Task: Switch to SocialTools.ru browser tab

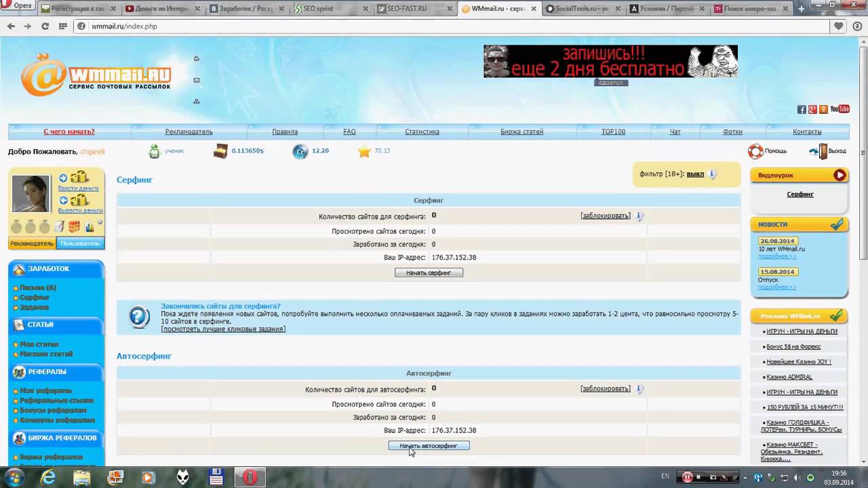Action: [x=581, y=9]
